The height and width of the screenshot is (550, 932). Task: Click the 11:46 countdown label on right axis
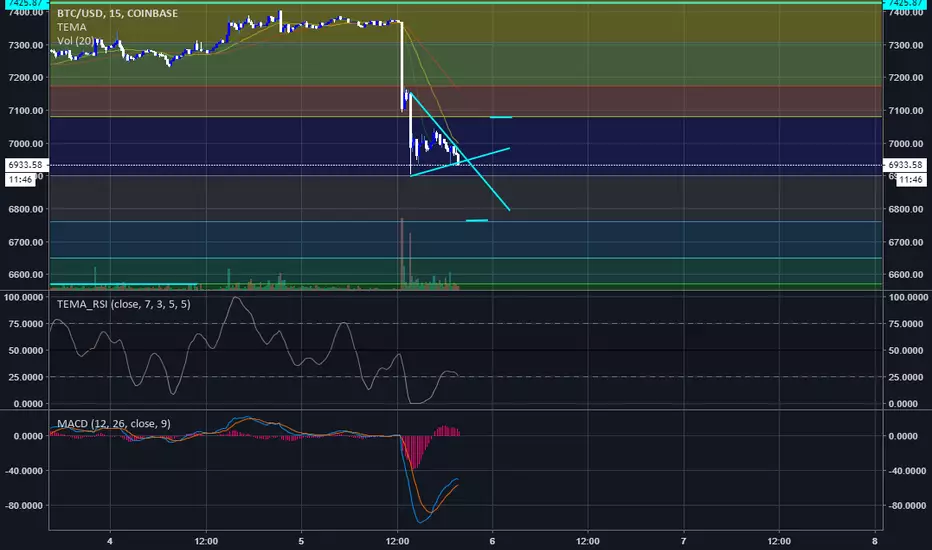pos(911,180)
